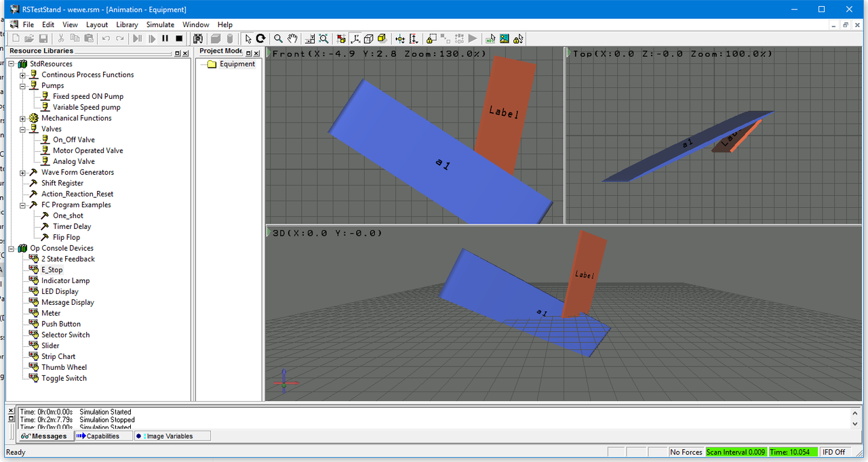Screen dimensions: 868x462
Task: Toggle the XYZ axes display icon
Action: click(x=355, y=39)
